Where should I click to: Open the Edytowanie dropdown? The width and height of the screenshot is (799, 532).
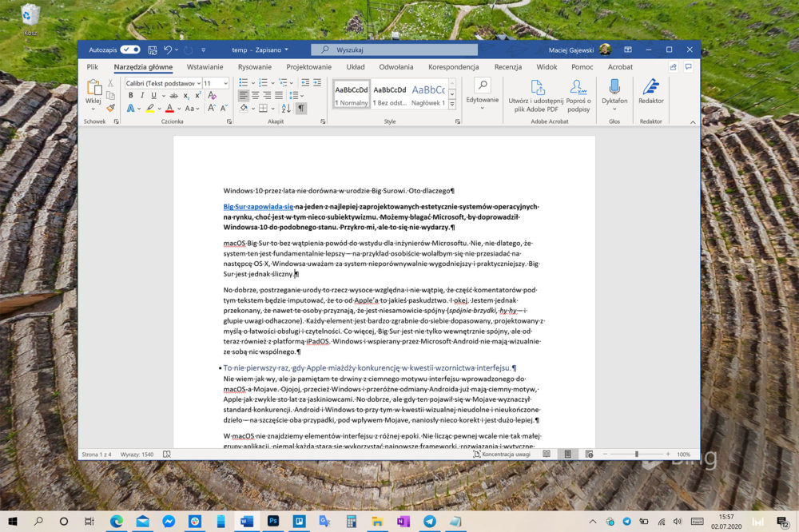(x=482, y=94)
